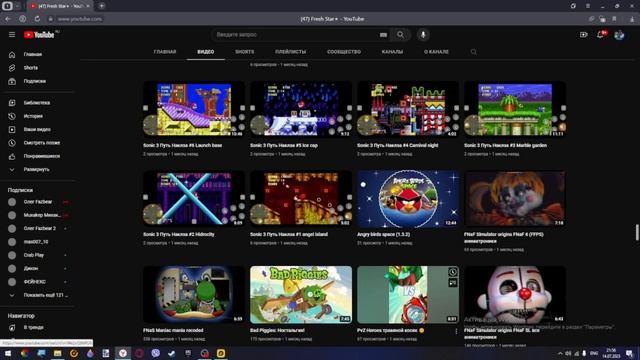Click the page vertical scrollbar thumb
This screenshot has height=360, width=640.
pos(637,232)
